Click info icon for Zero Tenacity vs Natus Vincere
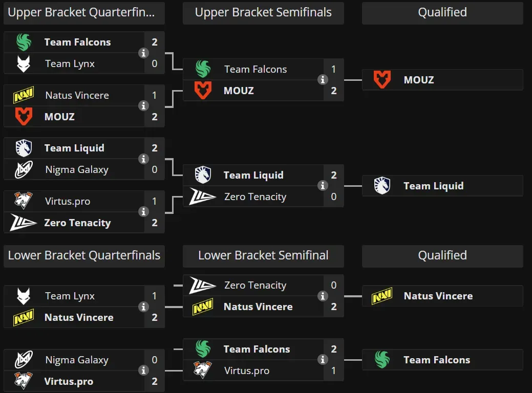This screenshot has width=532, height=393. pos(323,296)
